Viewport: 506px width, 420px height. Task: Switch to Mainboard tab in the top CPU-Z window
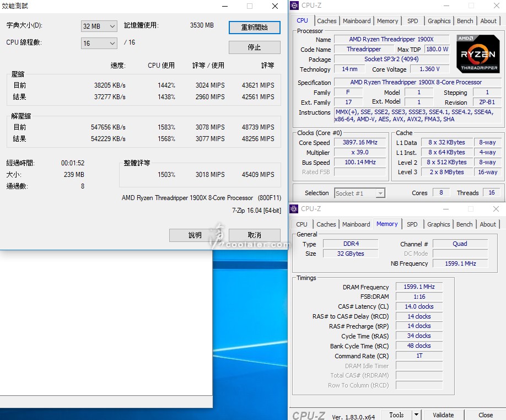(357, 21)
